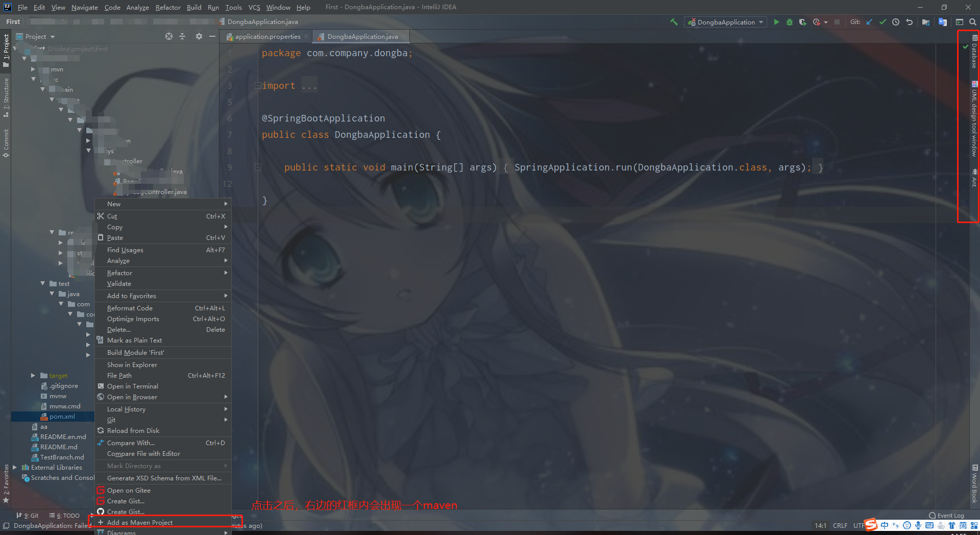The height and width of the screenshot is (535, 980).
Task: Collapse the test folder
Action: (x=43, y=283)
